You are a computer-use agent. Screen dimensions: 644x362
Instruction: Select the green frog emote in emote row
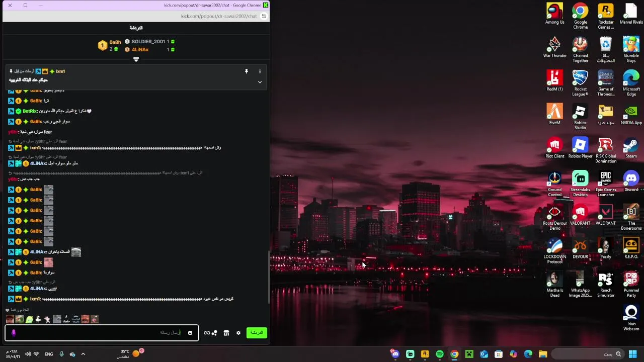29,319
